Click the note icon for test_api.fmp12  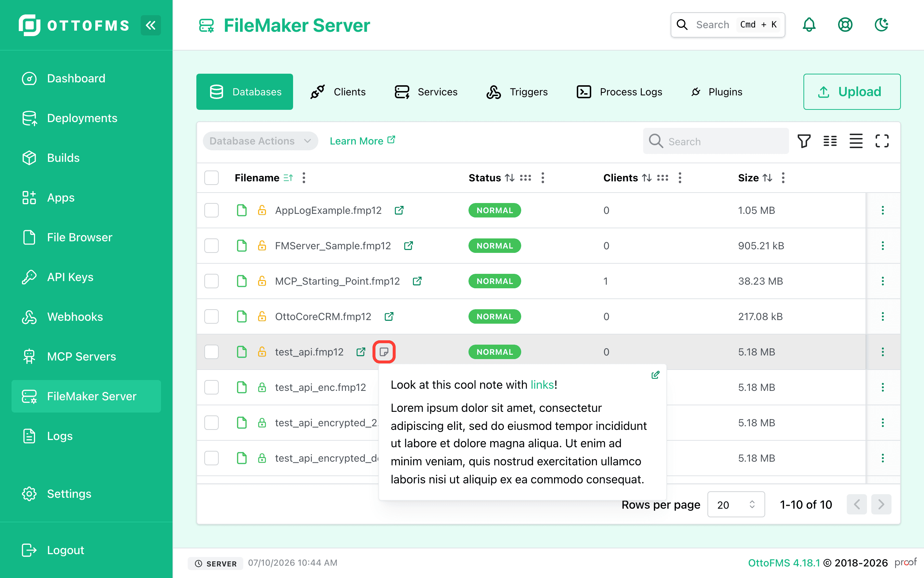tap(384, 352)
